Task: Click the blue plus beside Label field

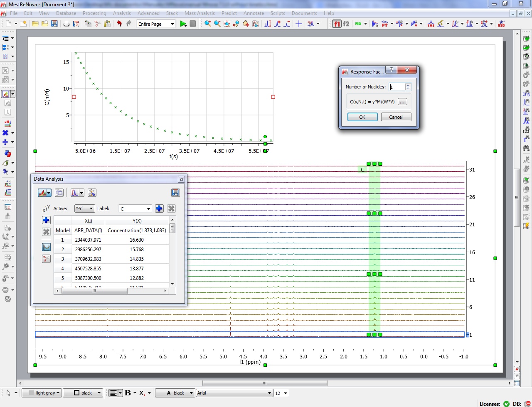Action: pyautogui.click(x=159, y=208)
